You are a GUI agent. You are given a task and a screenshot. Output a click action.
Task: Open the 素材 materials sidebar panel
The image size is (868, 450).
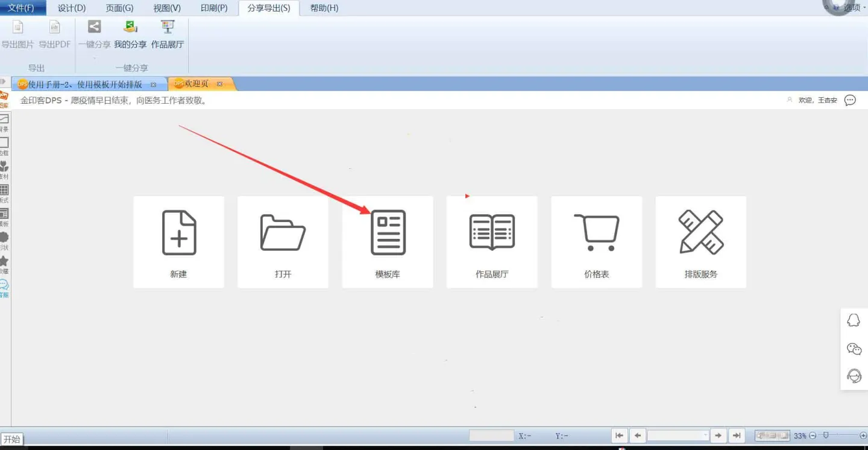click(x=4, y=170)
